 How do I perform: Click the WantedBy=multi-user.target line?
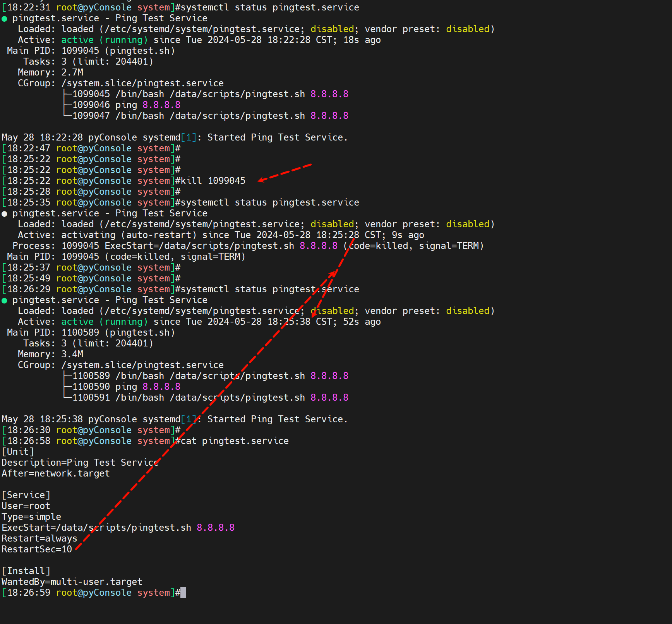pyautogui.click(x=72, y=582)
